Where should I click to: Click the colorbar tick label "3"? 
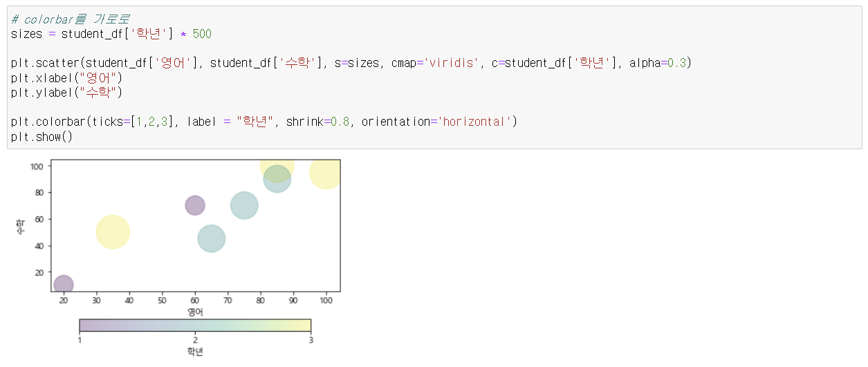coord(311,339)
